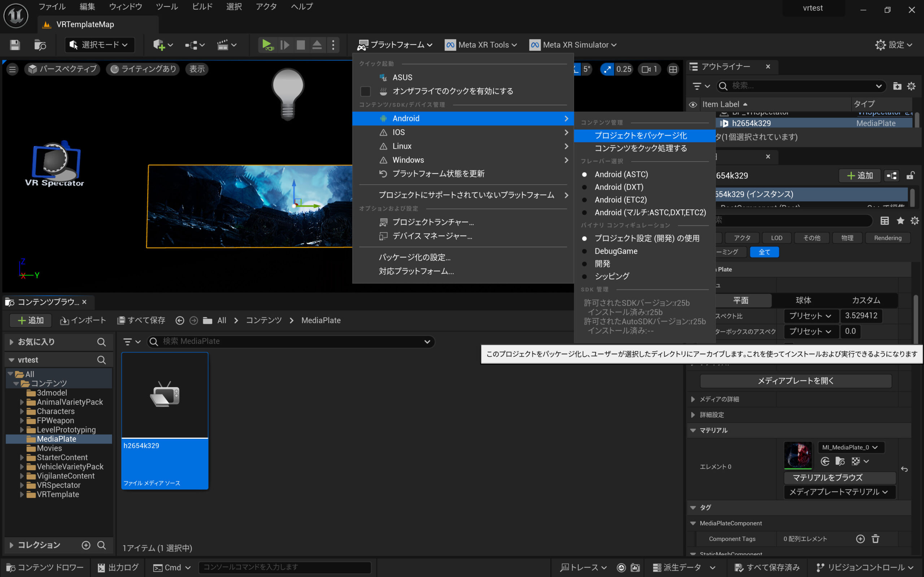Click the h2654k329 media source thumbnail

click(x=165, y=395)
